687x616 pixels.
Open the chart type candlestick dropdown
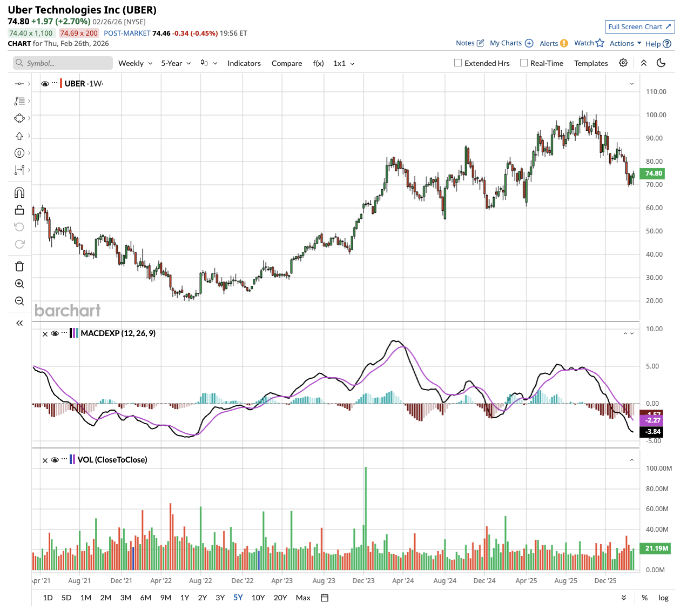(208, 63)
